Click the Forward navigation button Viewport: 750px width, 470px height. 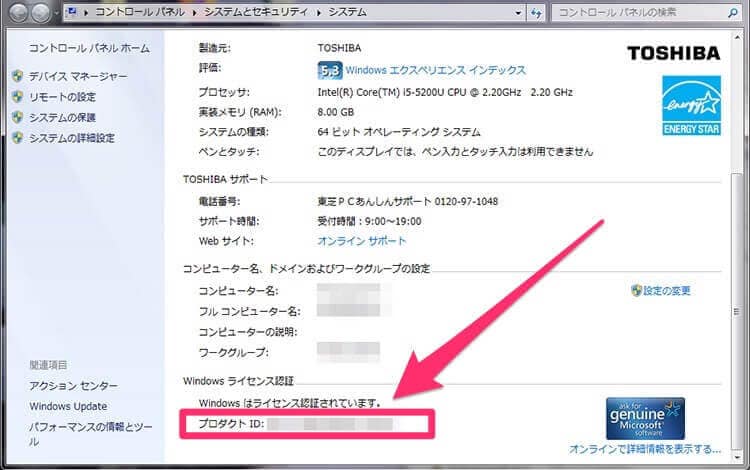pos(41,13)
